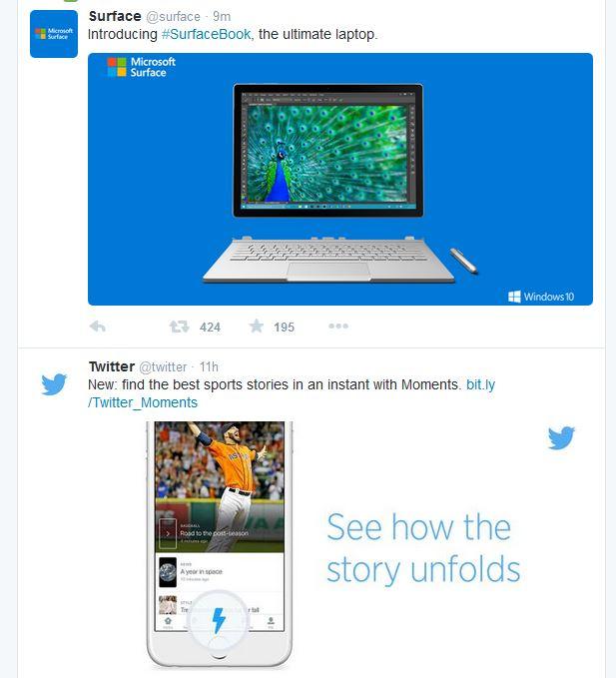Click the 11h timestamp on Twitter tweet
Viewport: 616px width, 678px height.
pos(209,367)
